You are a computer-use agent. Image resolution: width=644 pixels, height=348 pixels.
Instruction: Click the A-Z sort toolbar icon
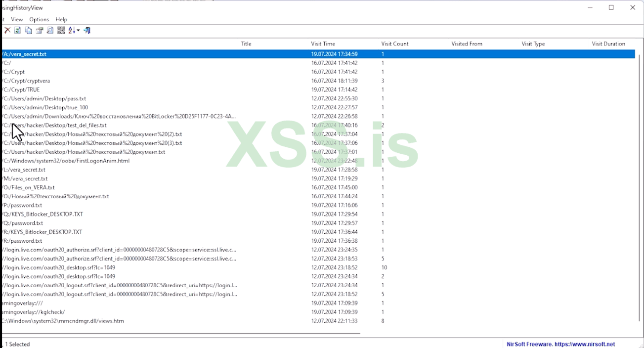(x=72, y=31)
